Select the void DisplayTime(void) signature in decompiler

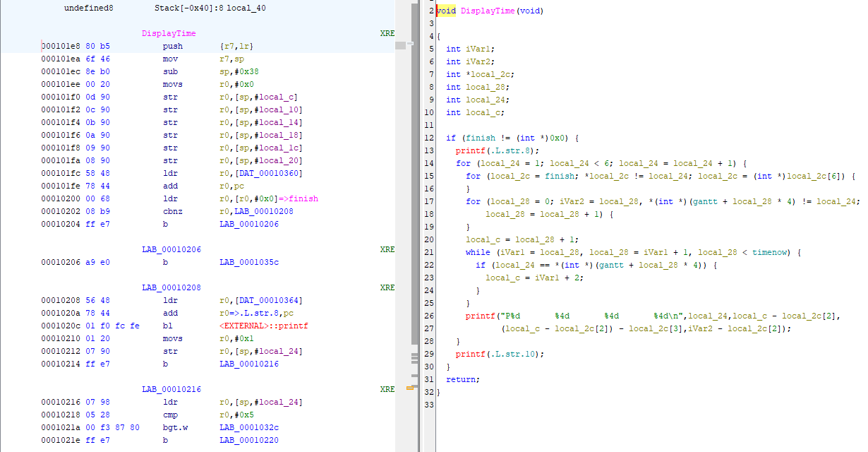pos(490,11)
